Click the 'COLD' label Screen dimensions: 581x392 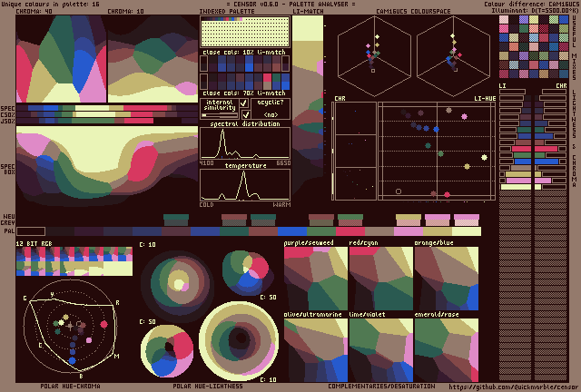click(x=206, y=204)
